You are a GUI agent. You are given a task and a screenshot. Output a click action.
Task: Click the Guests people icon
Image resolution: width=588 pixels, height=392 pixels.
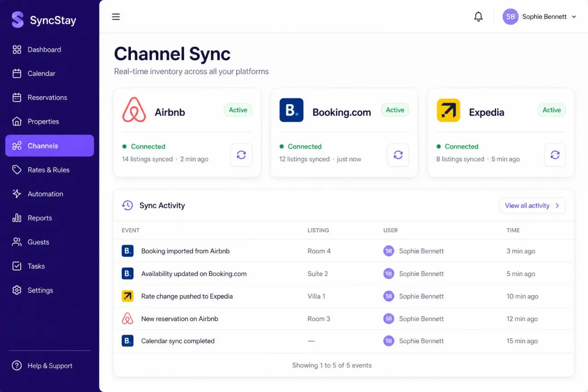click(17, 242)
